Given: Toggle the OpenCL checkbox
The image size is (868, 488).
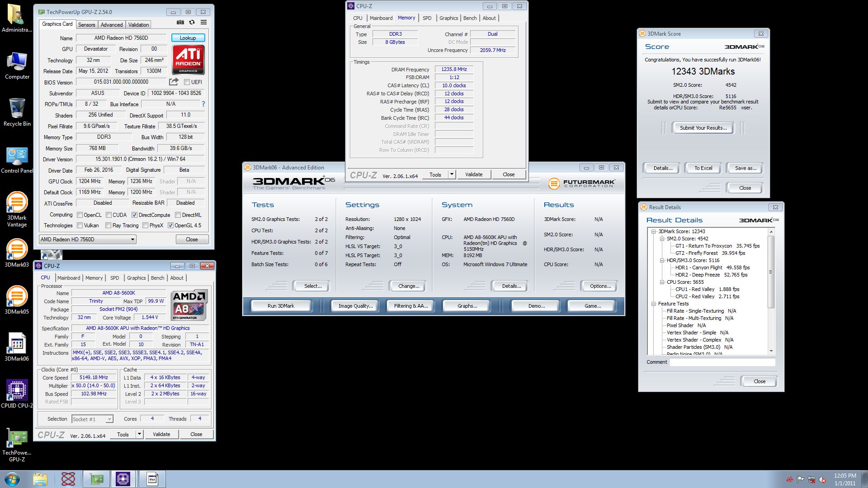Looking at the screenshot, I should 80,215.
